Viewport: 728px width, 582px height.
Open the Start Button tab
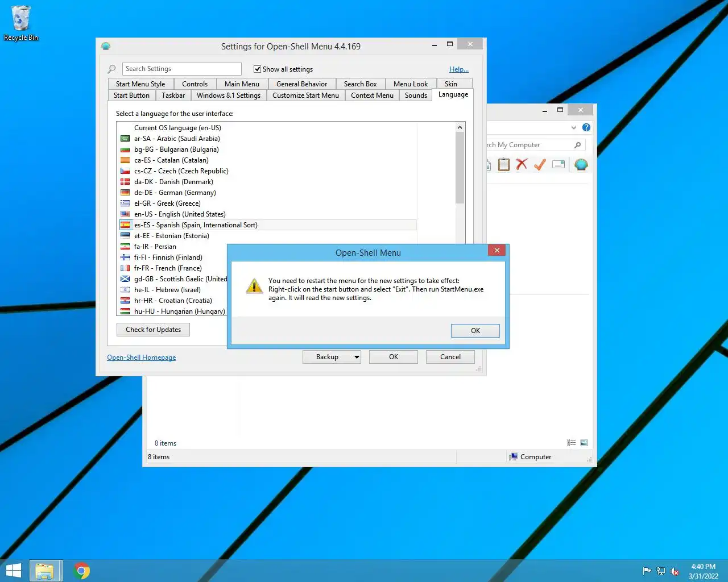(131, 95)
